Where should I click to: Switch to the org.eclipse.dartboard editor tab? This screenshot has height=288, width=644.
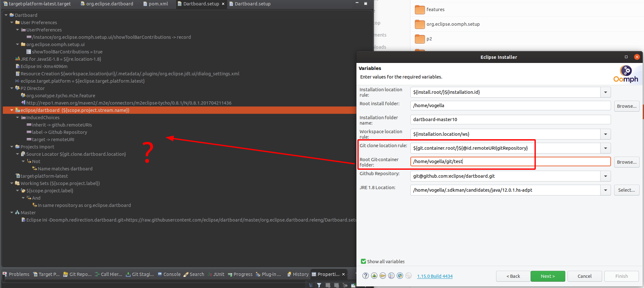(107, 4)
